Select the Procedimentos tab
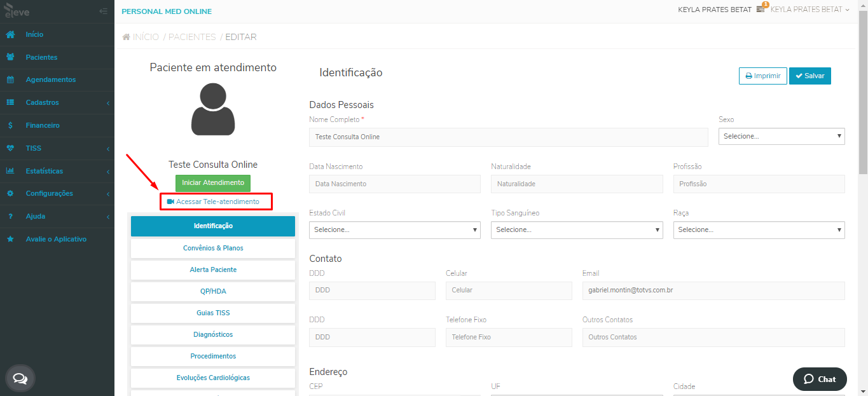This screenshot has width=868, height=396. pyautogui.click(x=213, y=356)
